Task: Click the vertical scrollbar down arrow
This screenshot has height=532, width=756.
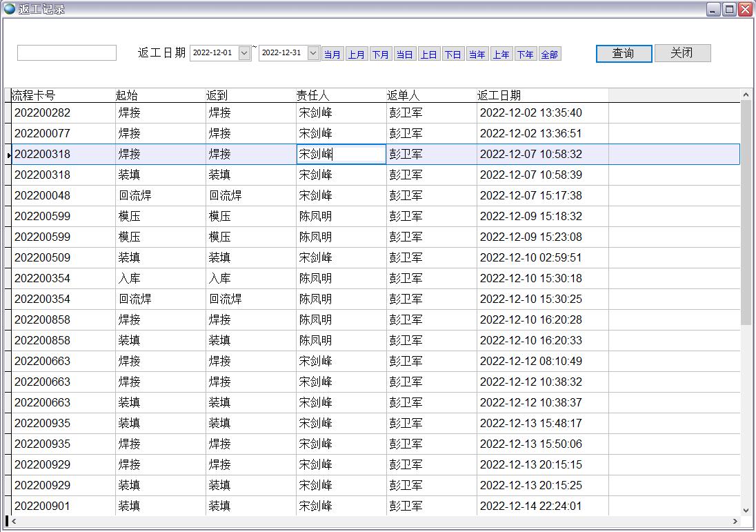Action: click(746, 510)
